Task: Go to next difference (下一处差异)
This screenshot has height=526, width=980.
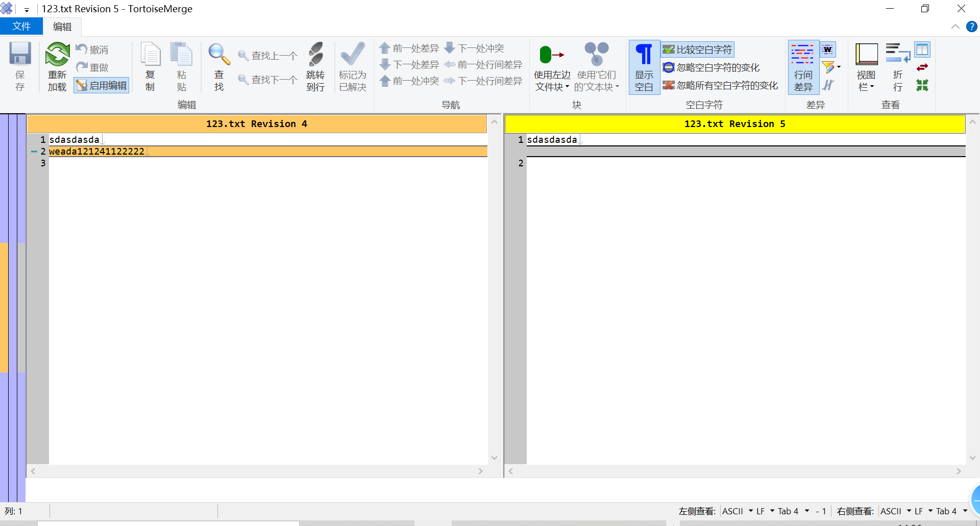Action: coord(409,65)
